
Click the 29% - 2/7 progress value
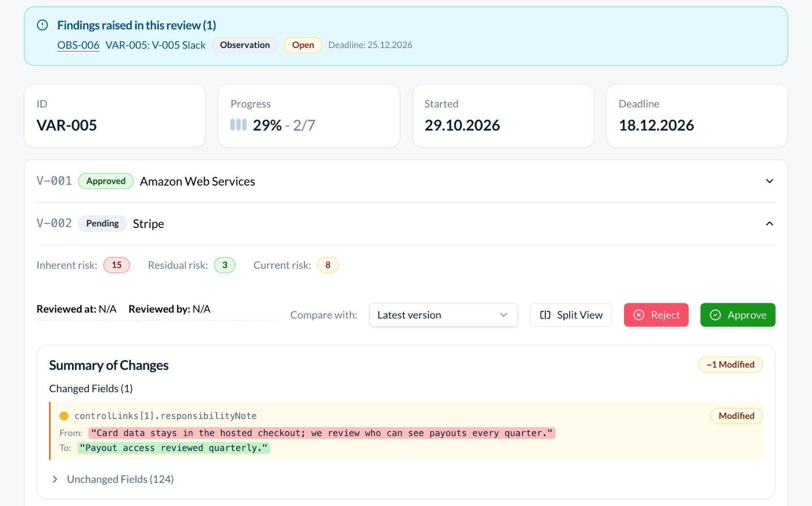click(x=284, y=125)
